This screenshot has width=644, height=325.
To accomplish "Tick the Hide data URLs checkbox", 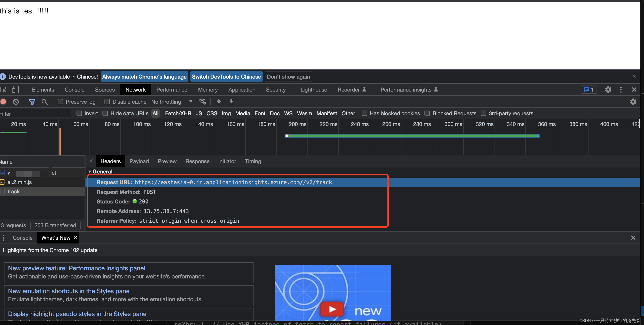I will click(x=105, y=113).
